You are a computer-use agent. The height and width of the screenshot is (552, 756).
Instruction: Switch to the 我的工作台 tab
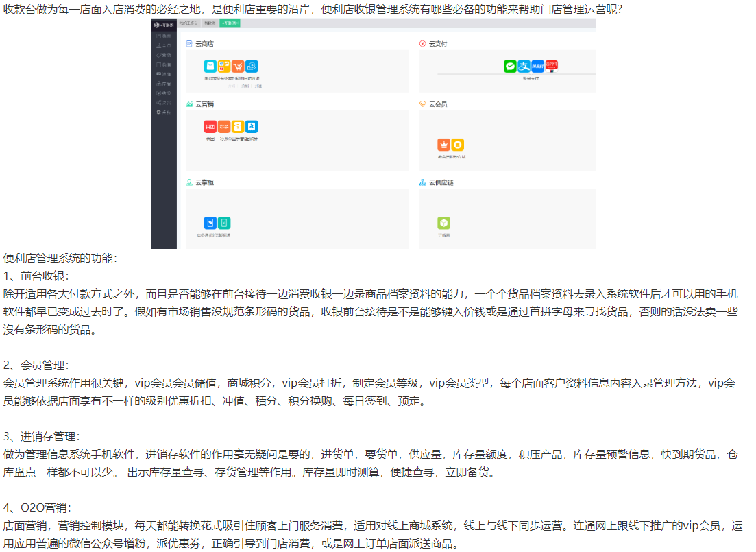[188, 23]
